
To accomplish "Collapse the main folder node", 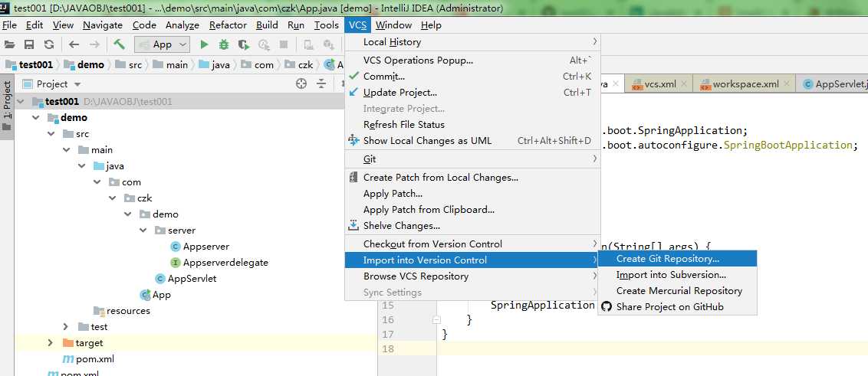I will pyautogui.click(x=67, y=150).
